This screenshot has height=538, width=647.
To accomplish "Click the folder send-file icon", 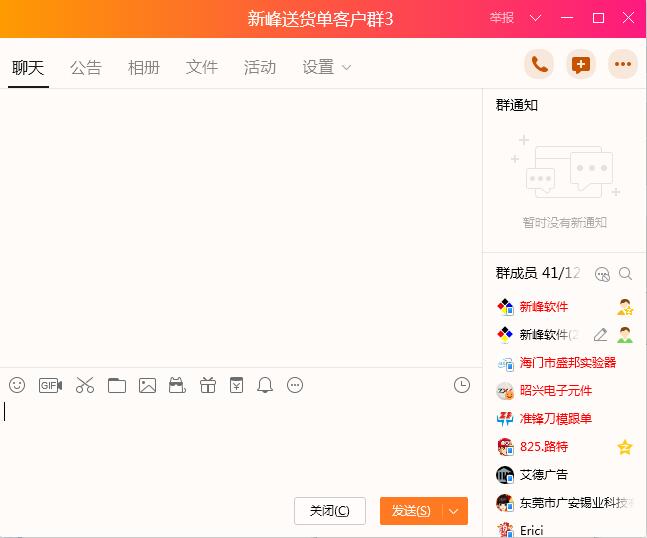I will tap(117, 385).
